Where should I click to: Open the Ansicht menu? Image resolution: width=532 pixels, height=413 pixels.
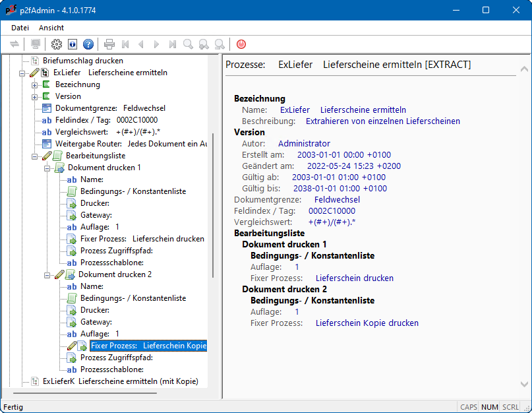tap(51, 28)
